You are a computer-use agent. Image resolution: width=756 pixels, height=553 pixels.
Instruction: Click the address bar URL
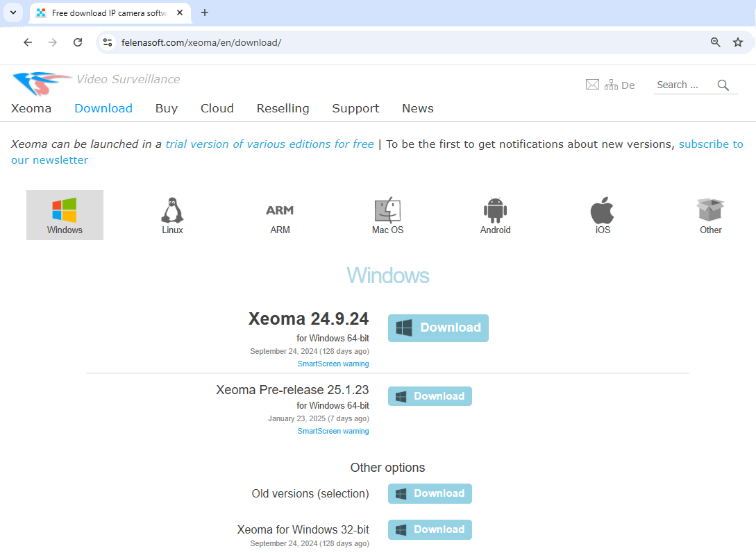point(201,42)
